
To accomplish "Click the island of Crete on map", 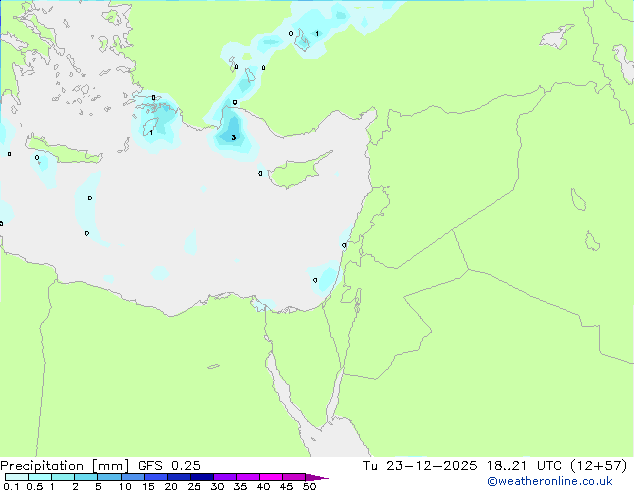I will pos(63,151).
